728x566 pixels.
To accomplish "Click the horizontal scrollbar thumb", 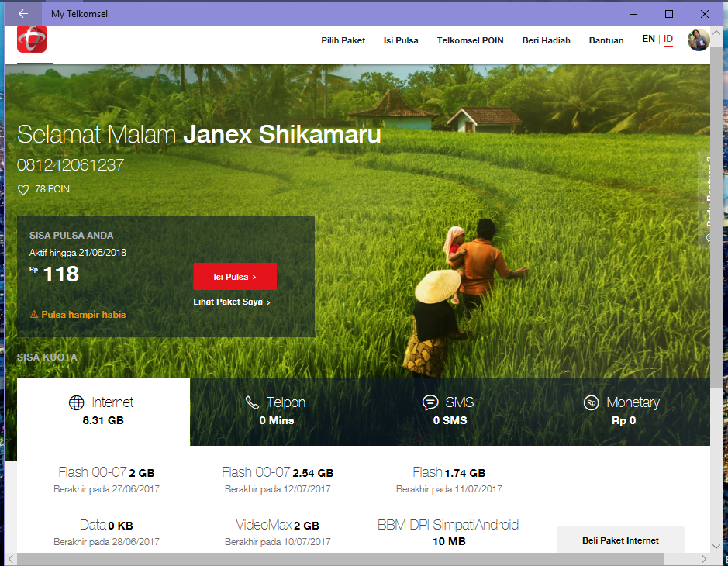I will [x=340, y=559].
